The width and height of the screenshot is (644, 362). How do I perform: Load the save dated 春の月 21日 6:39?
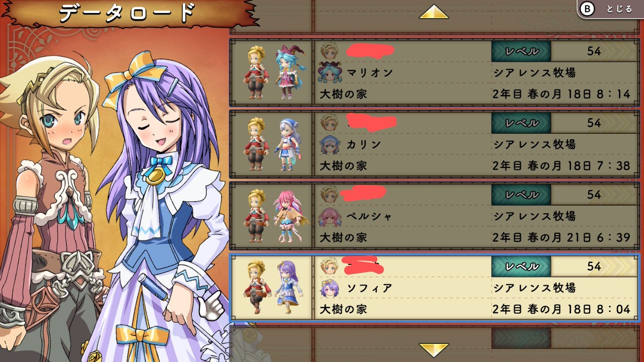click(x=434, y=216)
